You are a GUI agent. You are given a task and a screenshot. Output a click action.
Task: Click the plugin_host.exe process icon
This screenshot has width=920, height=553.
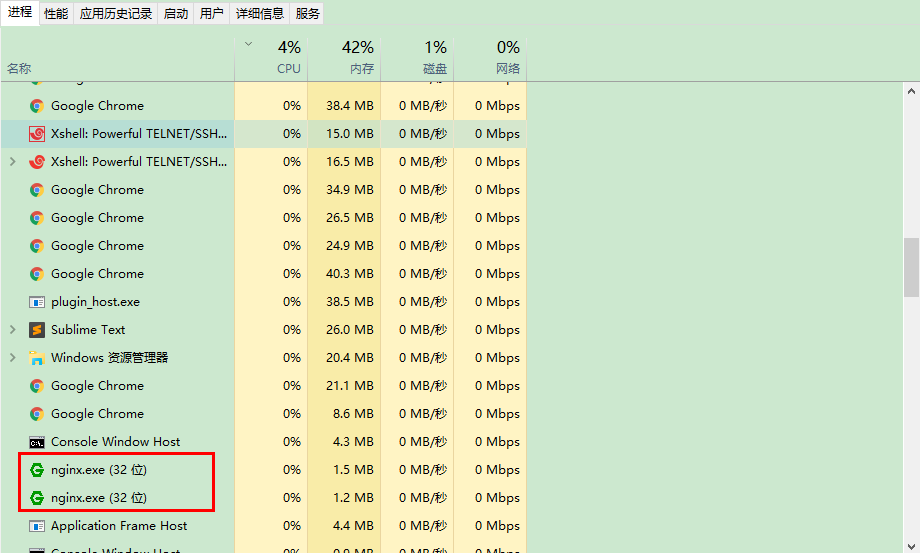click(x=37, y=302)
